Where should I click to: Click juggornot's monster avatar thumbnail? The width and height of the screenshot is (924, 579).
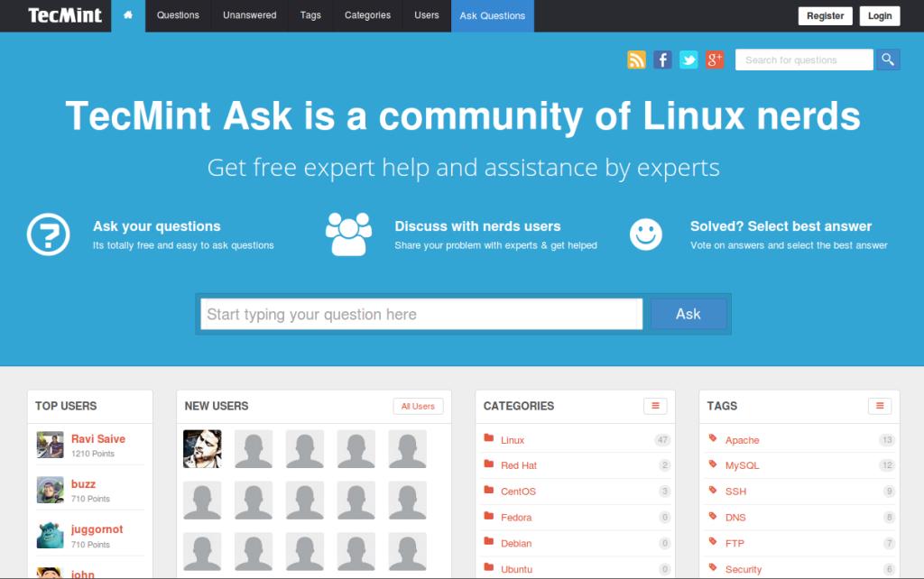pos(51,536)
